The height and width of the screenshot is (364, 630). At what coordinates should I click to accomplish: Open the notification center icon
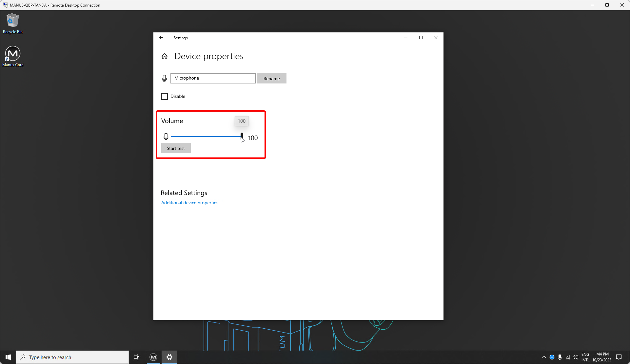pyautogui.click(x=619, y=357)
